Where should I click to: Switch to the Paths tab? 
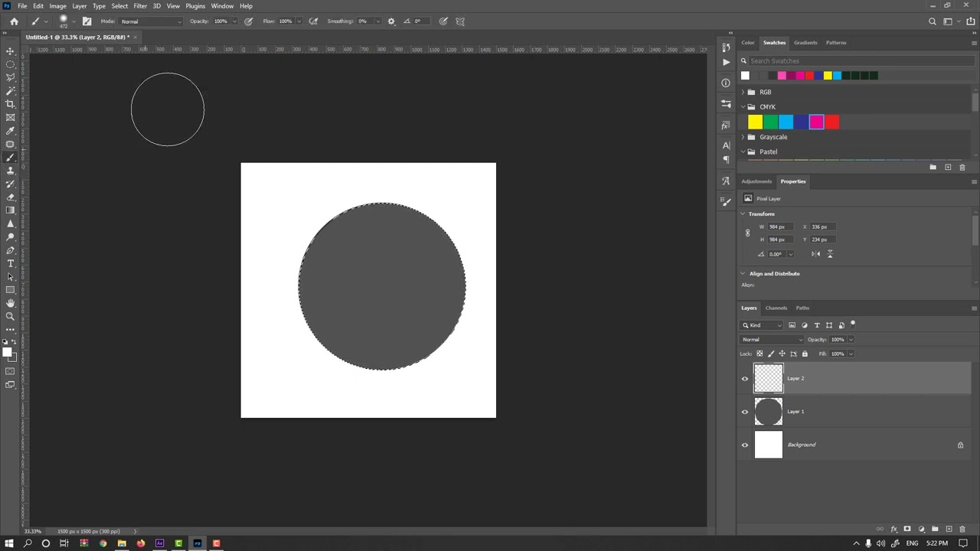[802, 308]
